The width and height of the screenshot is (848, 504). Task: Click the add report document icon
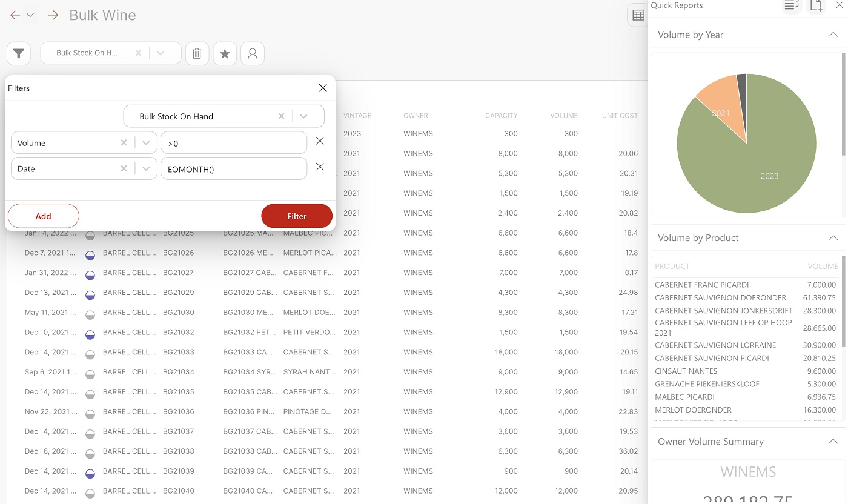[x=816, y=5]
